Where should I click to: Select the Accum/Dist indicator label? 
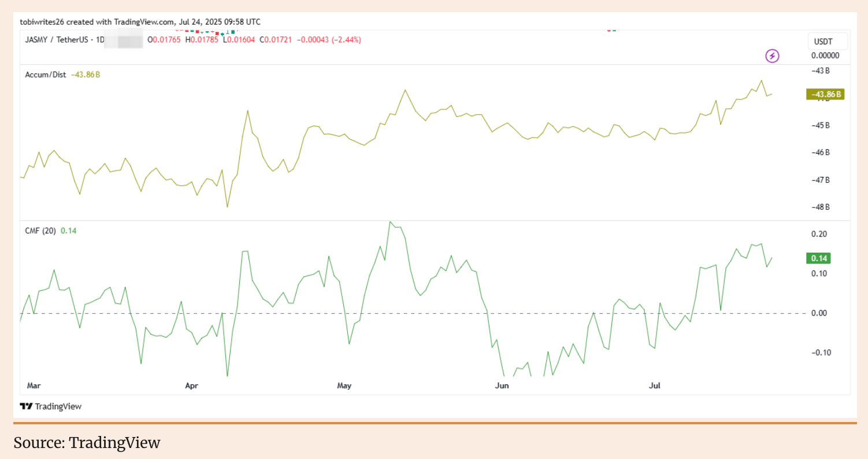pos(46,75)
